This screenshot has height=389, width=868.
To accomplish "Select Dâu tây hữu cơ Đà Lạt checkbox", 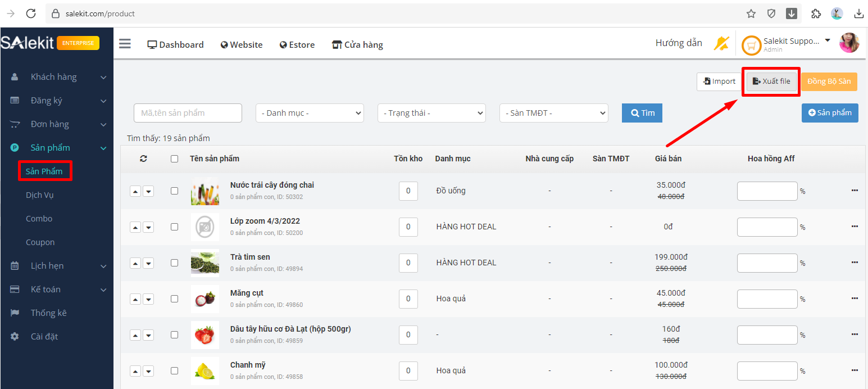I will [174, 334].
